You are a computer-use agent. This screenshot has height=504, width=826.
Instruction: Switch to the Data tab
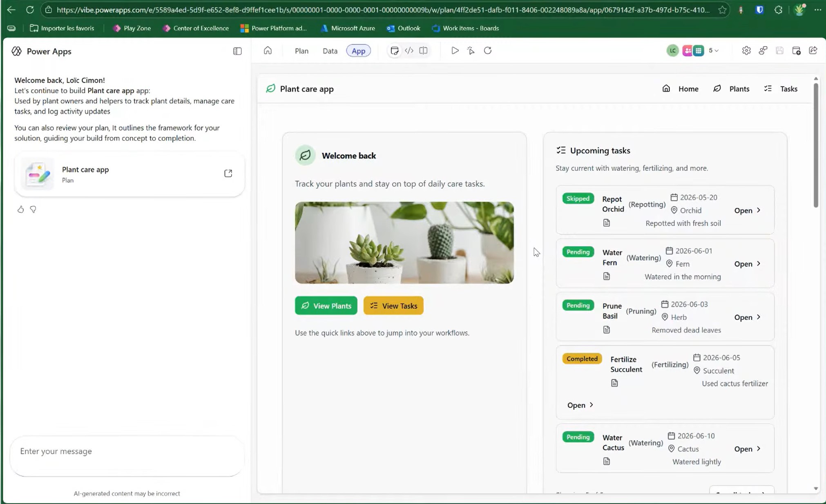(330, 51)
